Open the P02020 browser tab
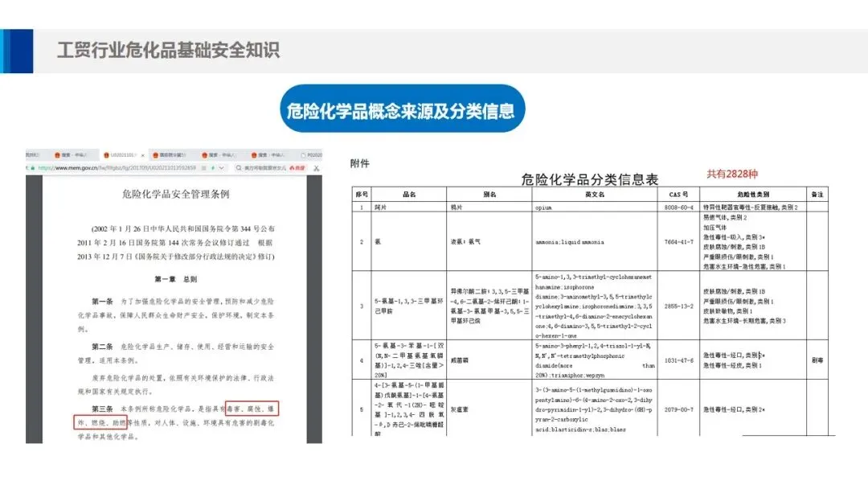This screenshot has width=868, height=489. tap(312, 155)
